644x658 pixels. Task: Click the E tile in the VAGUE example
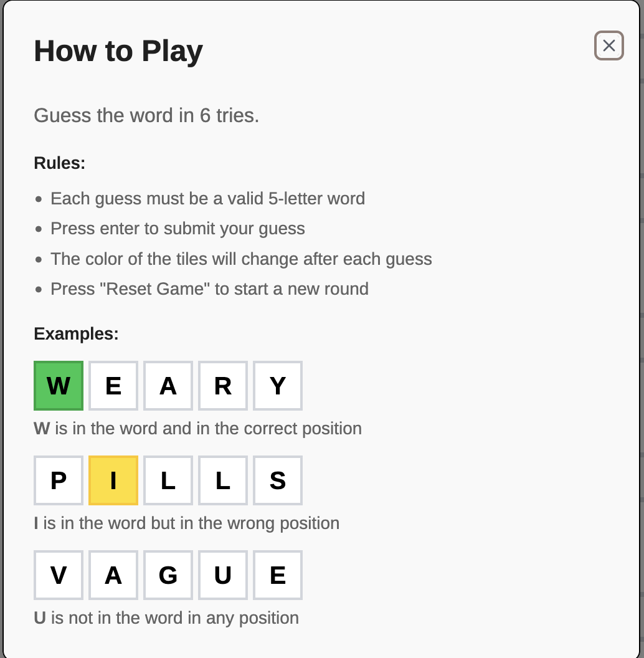278,575
